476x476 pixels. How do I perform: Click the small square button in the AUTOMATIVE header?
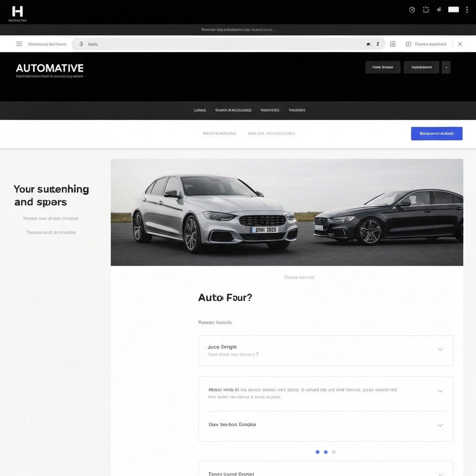pyautogui.click(x=446, y=67)
